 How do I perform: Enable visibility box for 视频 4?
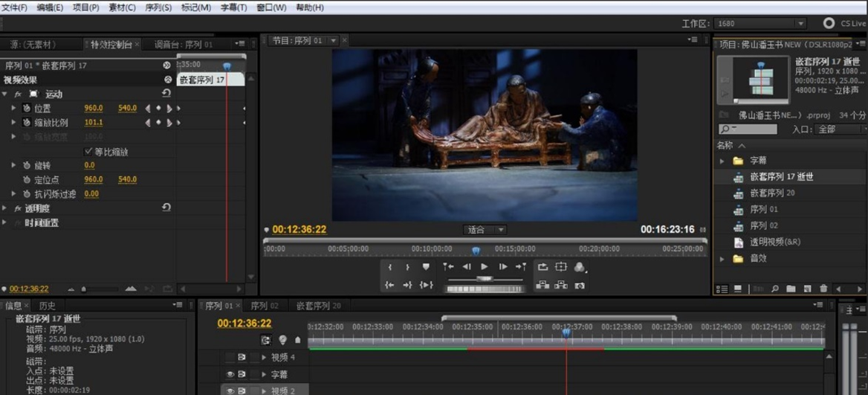coord(230,357)
